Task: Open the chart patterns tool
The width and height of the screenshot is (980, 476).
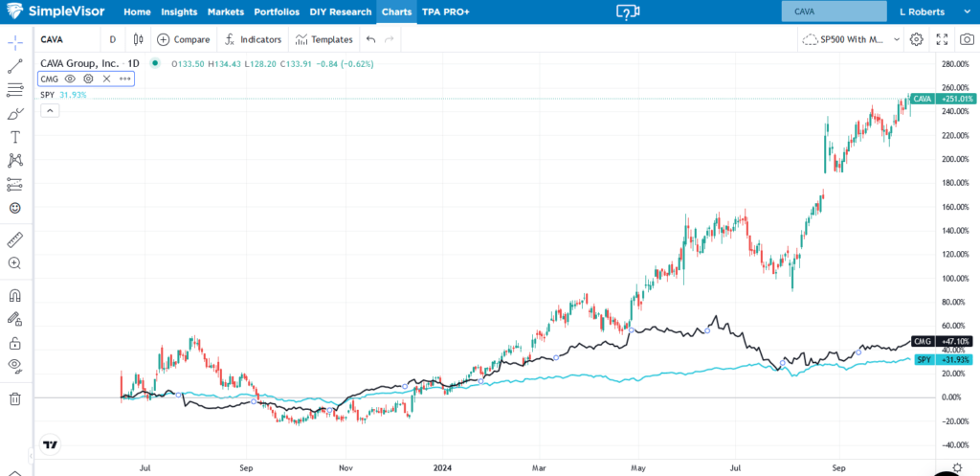Action: coord(15,160)
